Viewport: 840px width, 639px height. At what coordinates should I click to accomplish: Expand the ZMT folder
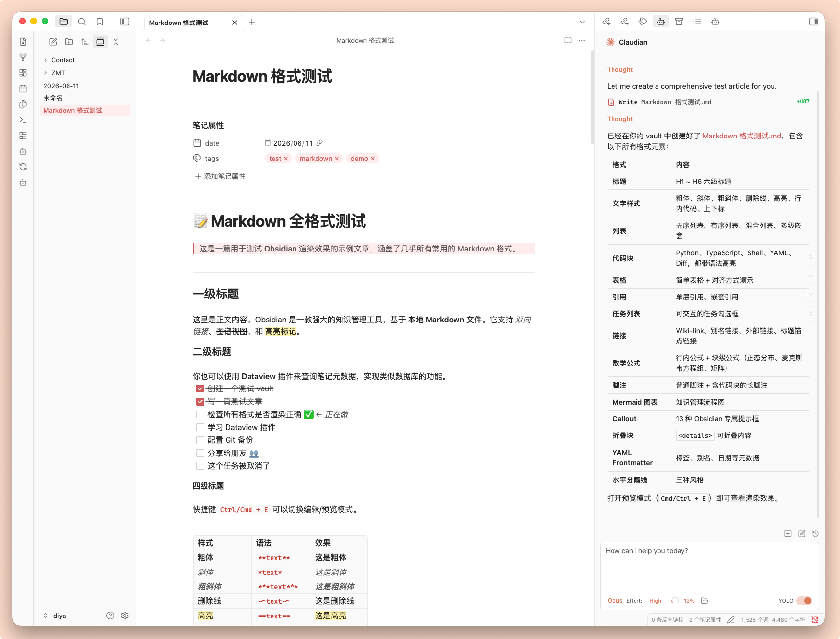pos(45,73)
